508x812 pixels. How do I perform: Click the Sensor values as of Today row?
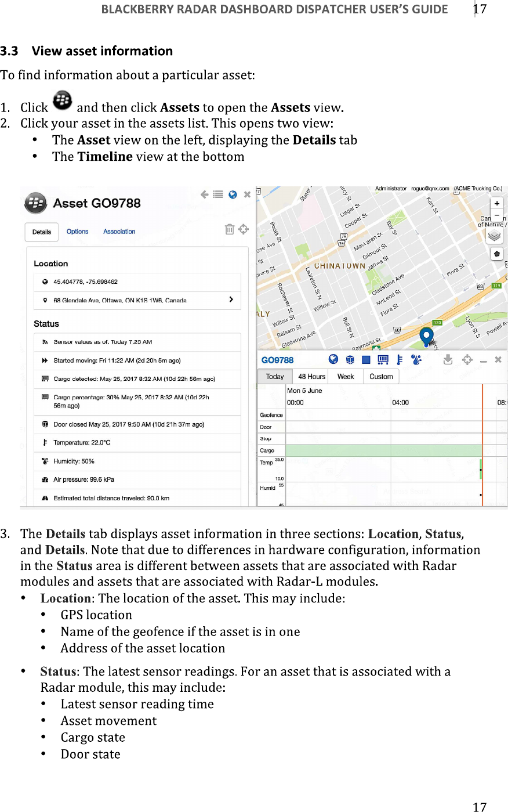pyautogui.click(x=137, y=342)
